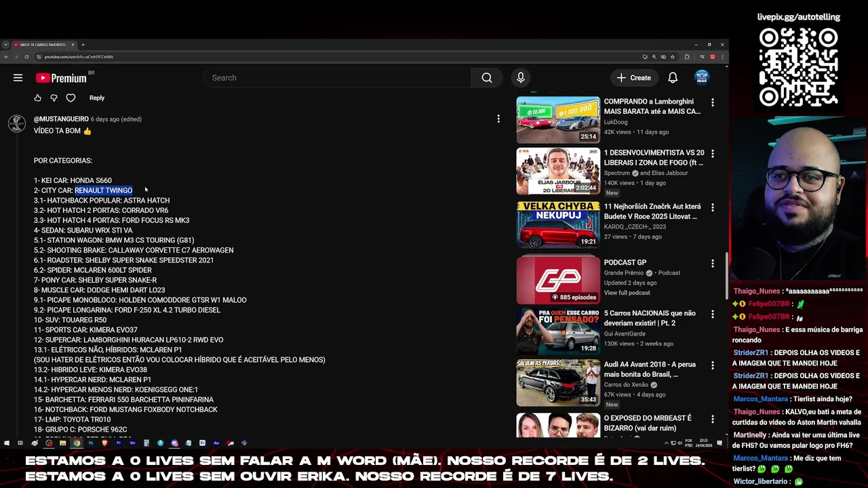View full podcast link for Podcast GP
The image size is (868, 488).
(627, 293)
